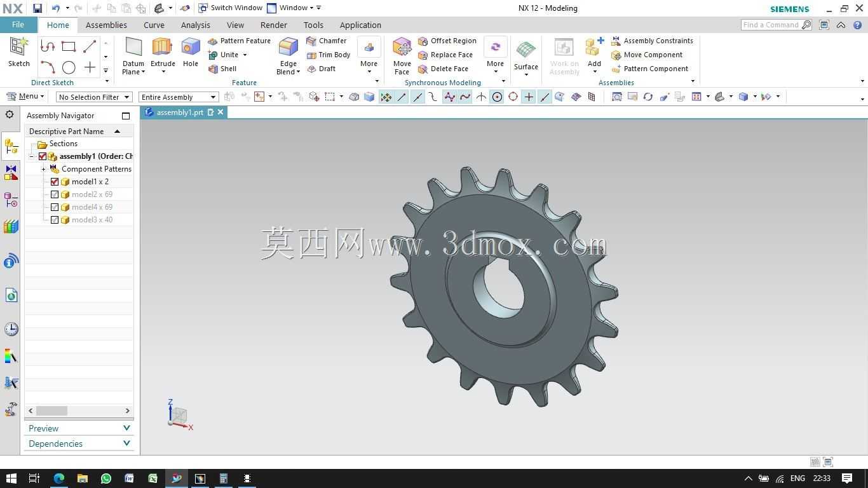868x488 pixels.
Task: Open the History clock sidebar tab
Action: (11, 329)
